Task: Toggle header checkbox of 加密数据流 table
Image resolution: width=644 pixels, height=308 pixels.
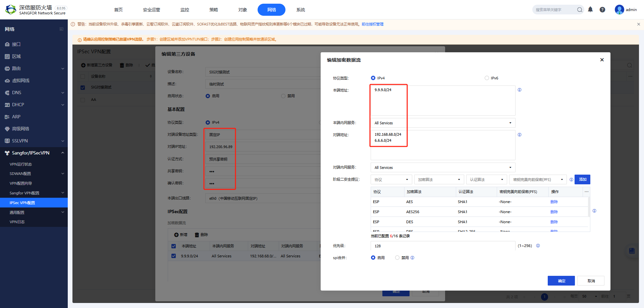Action: pos(173,246)
